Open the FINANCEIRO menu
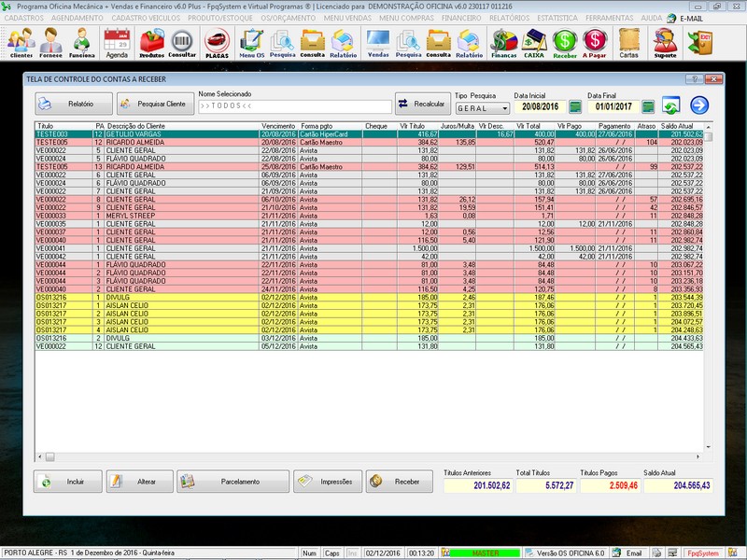747x560 pixels. point(461,18)
